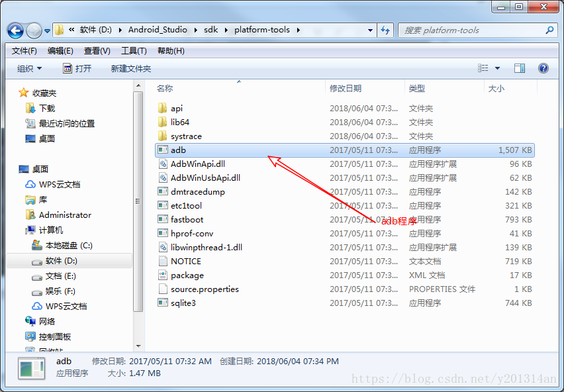Select the adb application file icon
Screen dimensions: 564x392
(x=163, y=150)
